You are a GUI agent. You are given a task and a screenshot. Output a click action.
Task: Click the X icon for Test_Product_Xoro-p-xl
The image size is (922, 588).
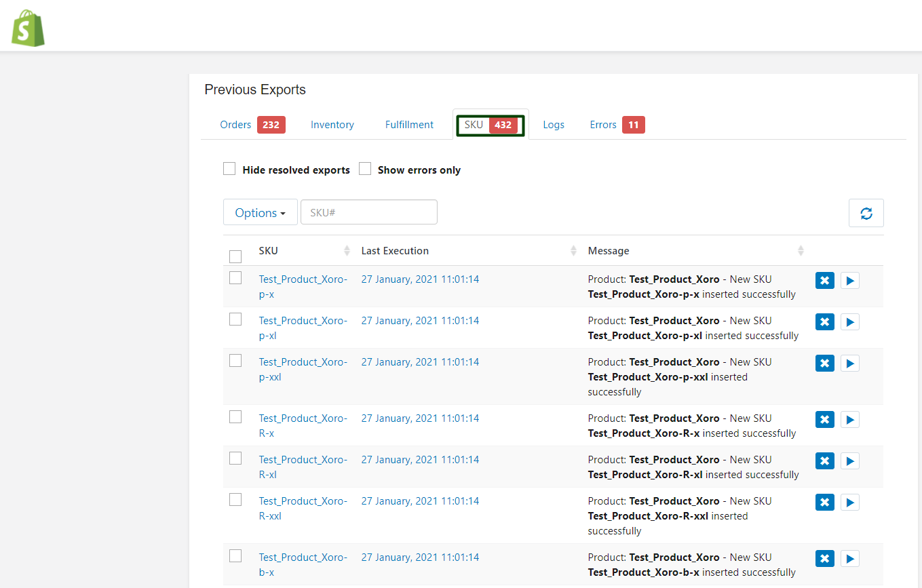824,322
